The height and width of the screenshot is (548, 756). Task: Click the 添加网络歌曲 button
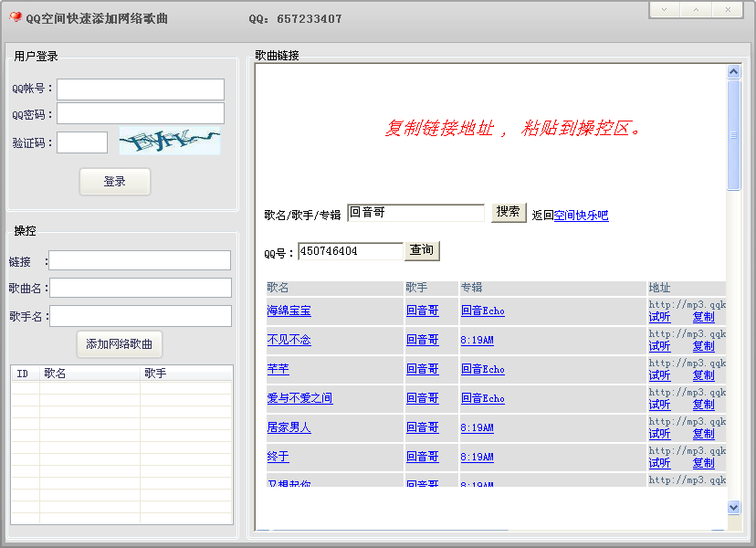119,344
